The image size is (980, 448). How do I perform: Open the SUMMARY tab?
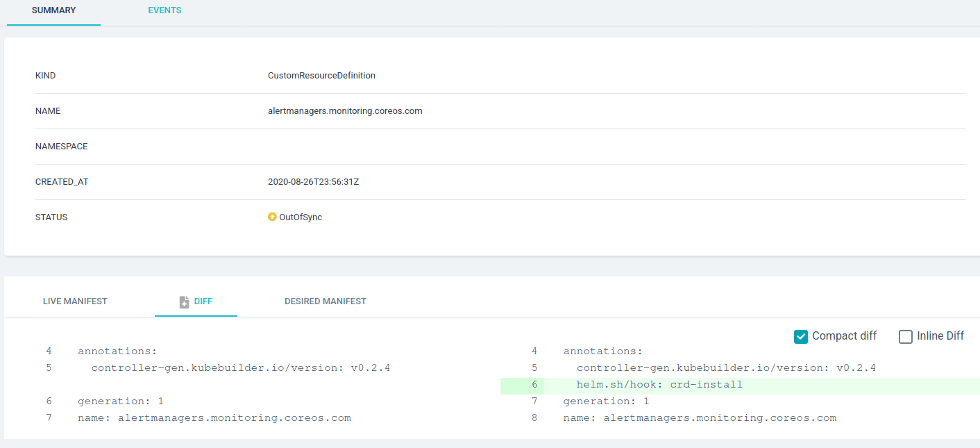tap(54, 10)
